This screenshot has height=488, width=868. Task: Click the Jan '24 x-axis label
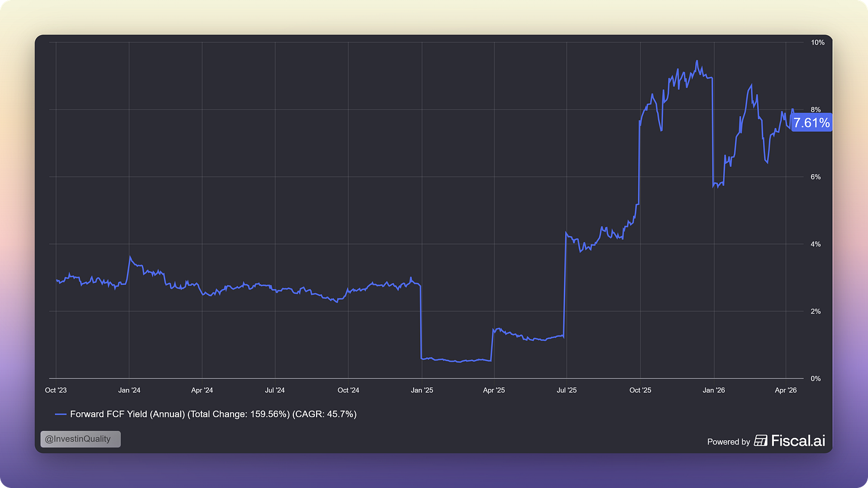pos(129,390)
